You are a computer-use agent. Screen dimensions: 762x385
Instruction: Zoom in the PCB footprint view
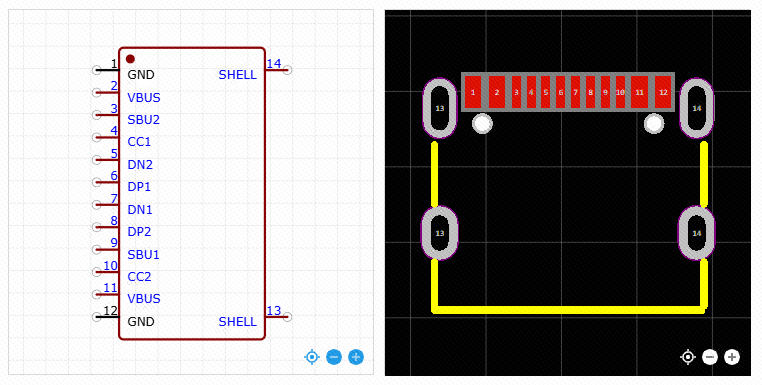pos(732,357)
